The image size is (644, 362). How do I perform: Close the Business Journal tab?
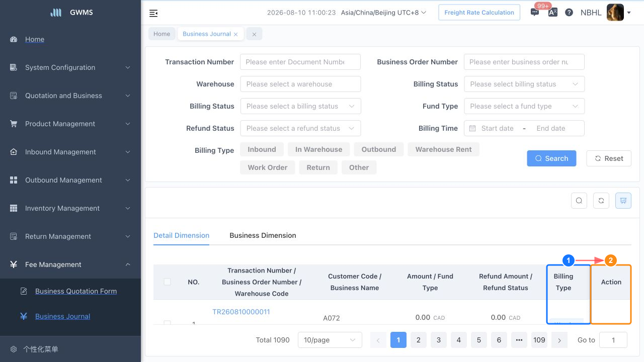point(235,34)
